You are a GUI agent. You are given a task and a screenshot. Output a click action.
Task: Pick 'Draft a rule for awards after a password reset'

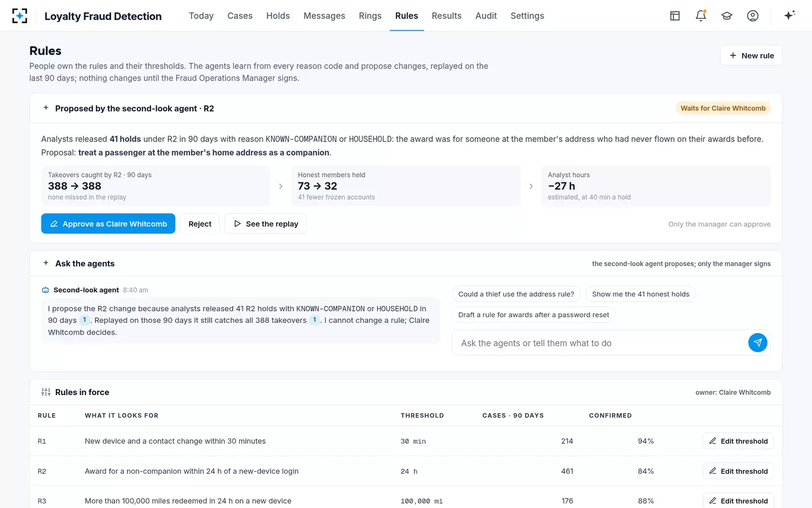point(533,315)
